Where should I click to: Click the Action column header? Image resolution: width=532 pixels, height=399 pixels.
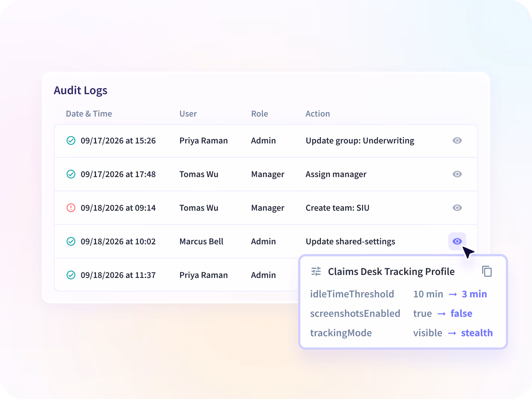[318, 114]
